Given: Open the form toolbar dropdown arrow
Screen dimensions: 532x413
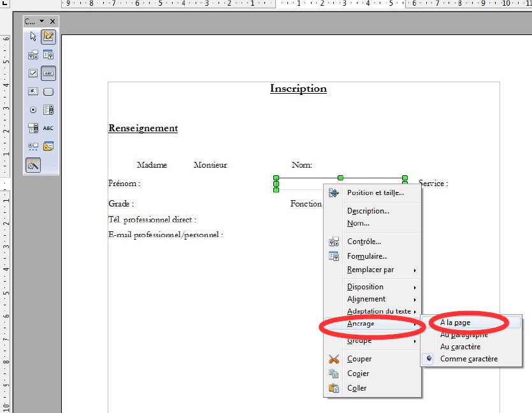Looking at the screenshot, I should (x=42, y=22).
